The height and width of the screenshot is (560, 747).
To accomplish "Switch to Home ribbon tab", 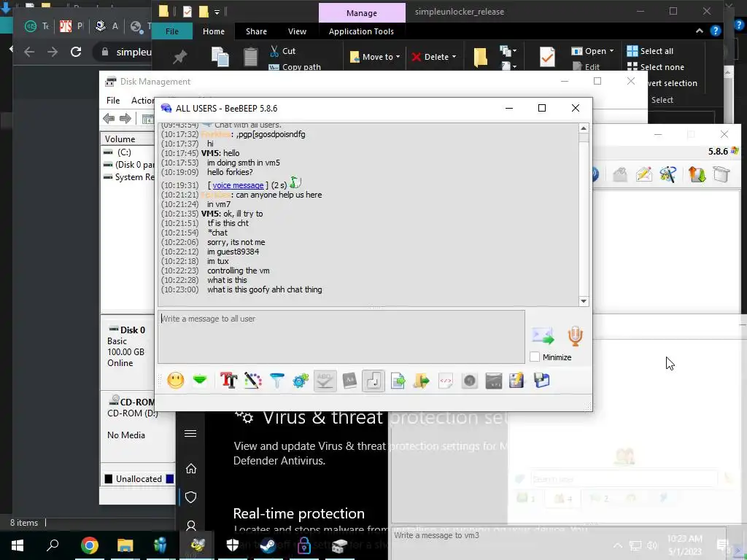I will (x=214, y=31).
